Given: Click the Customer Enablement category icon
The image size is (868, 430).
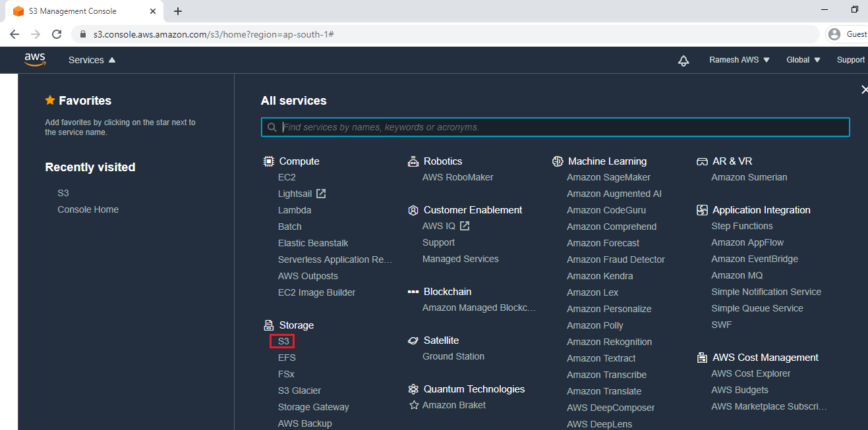Looking at the screenshot, I should pyautogui.click(x=413, y=210).
